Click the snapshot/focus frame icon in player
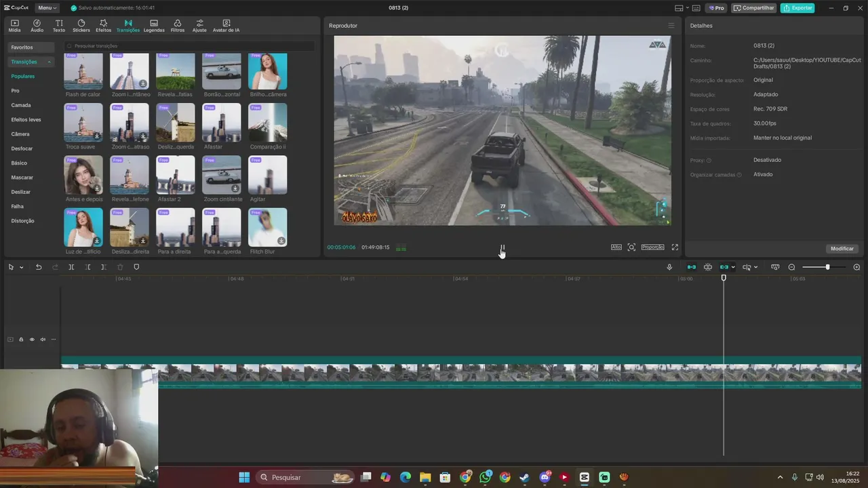The image size is (868, 488). coord(631,247)
